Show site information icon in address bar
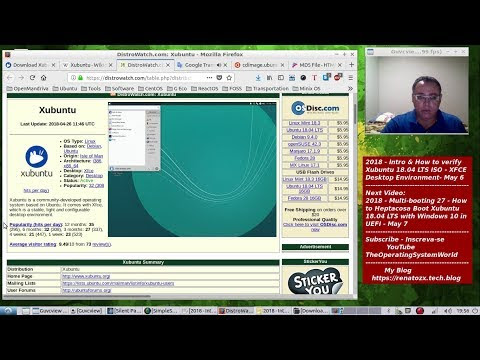480x360 pixels. pyautogui.click(x=73, y=78)
